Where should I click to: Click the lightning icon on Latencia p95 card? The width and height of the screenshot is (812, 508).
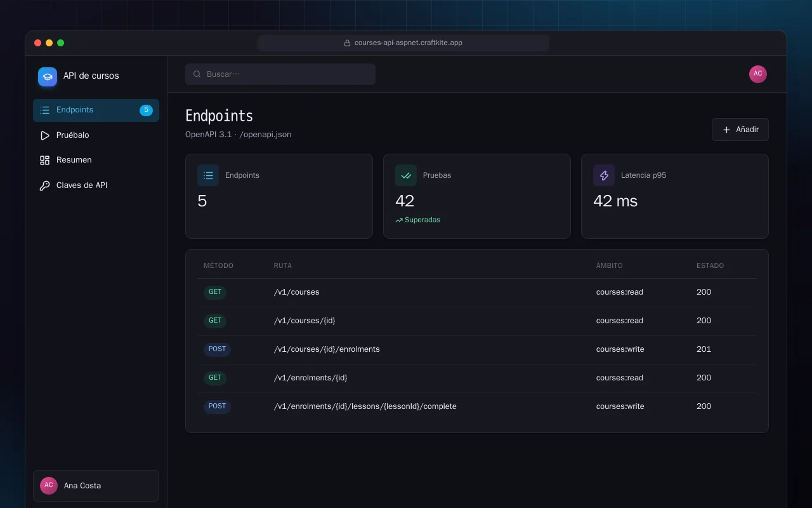604,175
